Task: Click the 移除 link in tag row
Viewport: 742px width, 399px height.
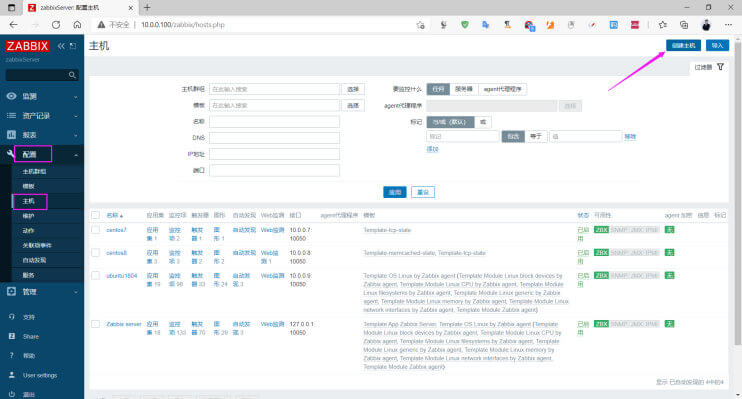Action: (630, 136)
